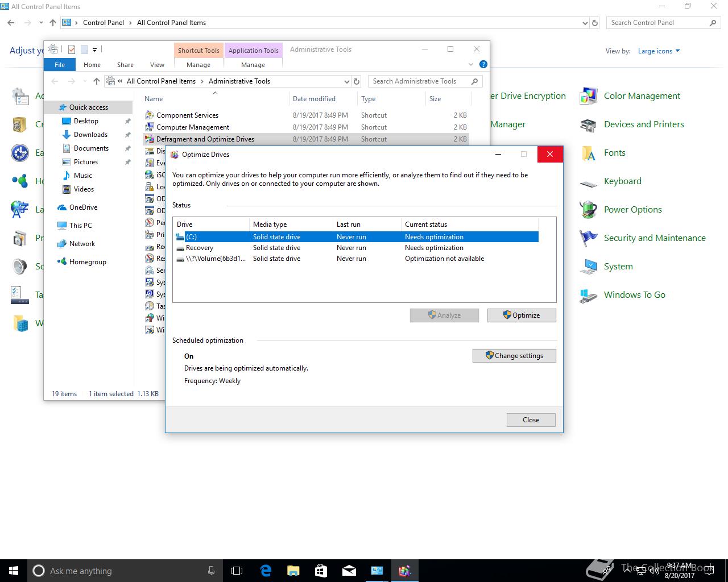
Task: Expand the Administrative Tools address dropdown
Action: [347, 81]
